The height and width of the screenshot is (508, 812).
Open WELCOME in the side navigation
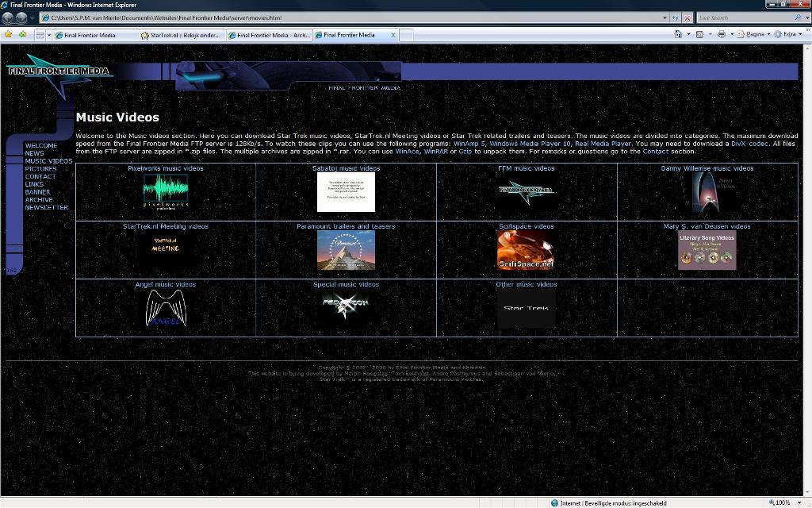pyautogui.click(x=41, y=146)
